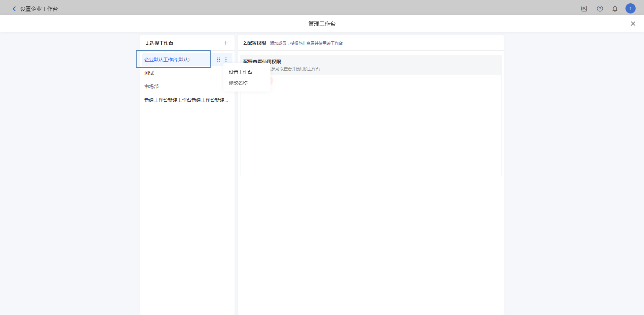The image size is (644, 315).
Task: Select the 企业默认工作台(默认) workbench
Action: [x=167, y=60]
